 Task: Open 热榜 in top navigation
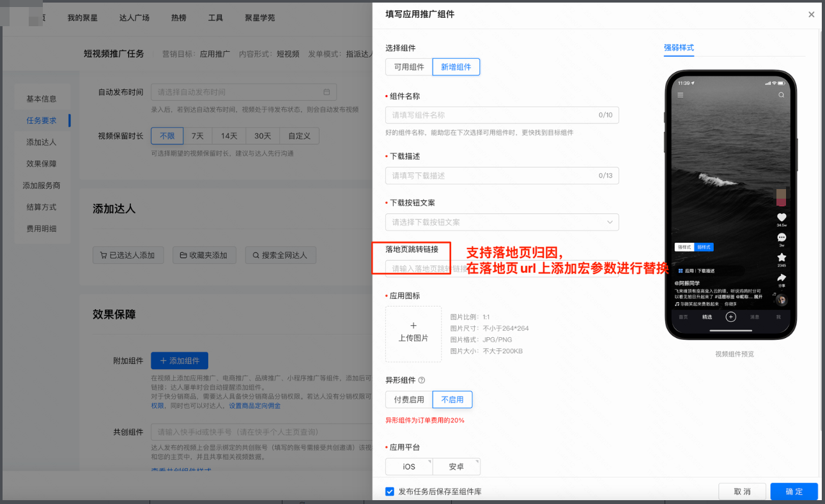point(179,18)
